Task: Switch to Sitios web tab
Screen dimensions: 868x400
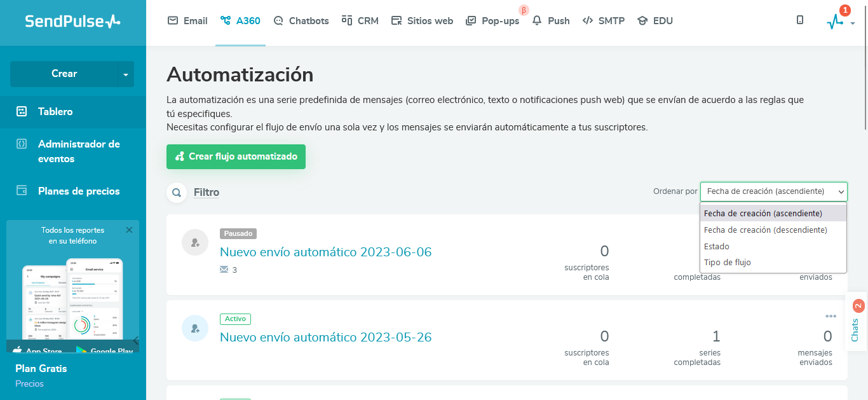Action: pos(422,20)
